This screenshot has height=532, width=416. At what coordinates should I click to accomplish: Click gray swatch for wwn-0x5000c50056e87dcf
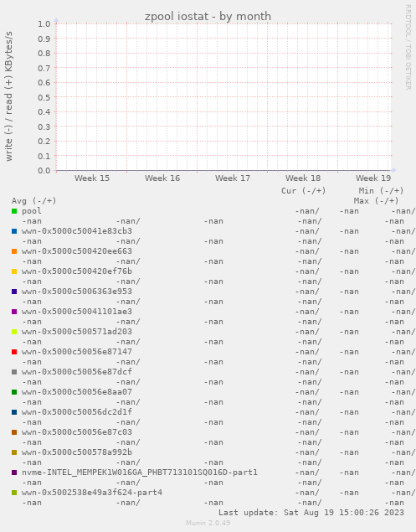pos(14,372)
